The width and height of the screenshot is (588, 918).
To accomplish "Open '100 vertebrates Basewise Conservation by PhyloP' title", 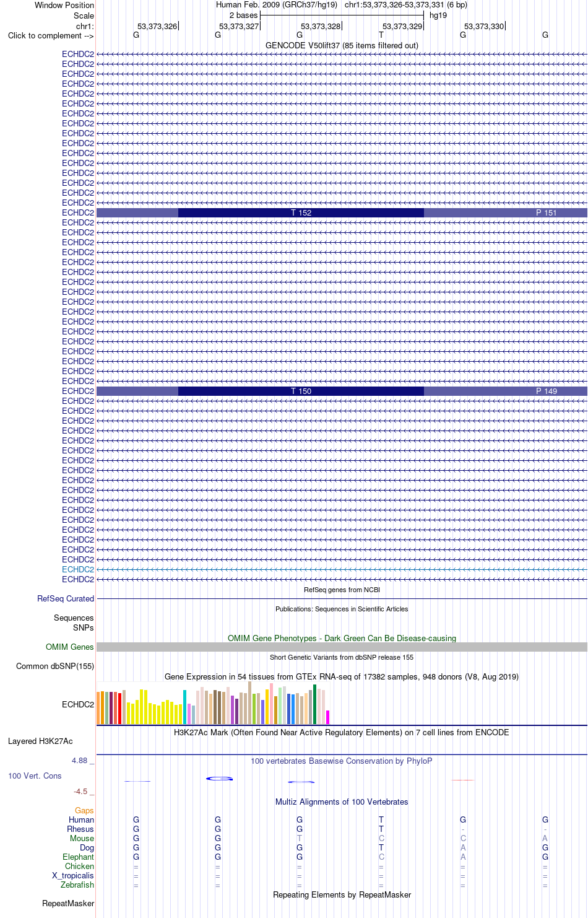I will pos(342,761).
